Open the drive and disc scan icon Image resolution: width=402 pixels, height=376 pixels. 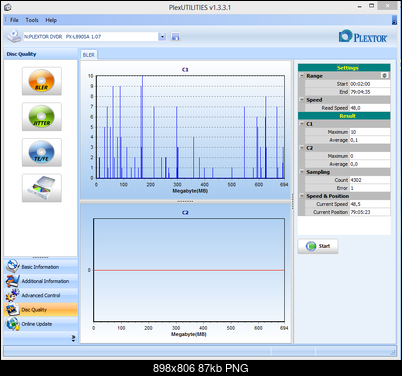click(42, 188)
